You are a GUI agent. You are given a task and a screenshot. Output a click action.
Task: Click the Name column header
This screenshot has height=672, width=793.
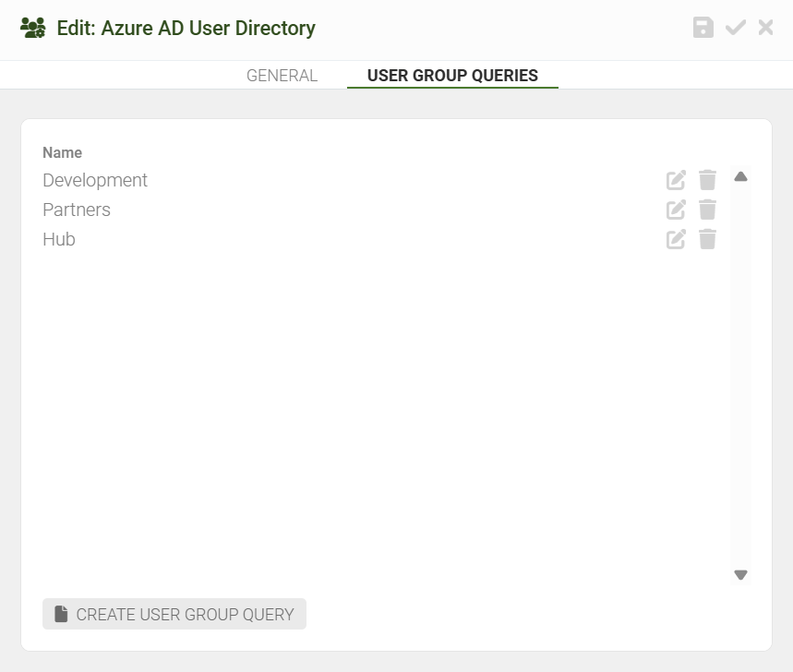pos(62,152)
